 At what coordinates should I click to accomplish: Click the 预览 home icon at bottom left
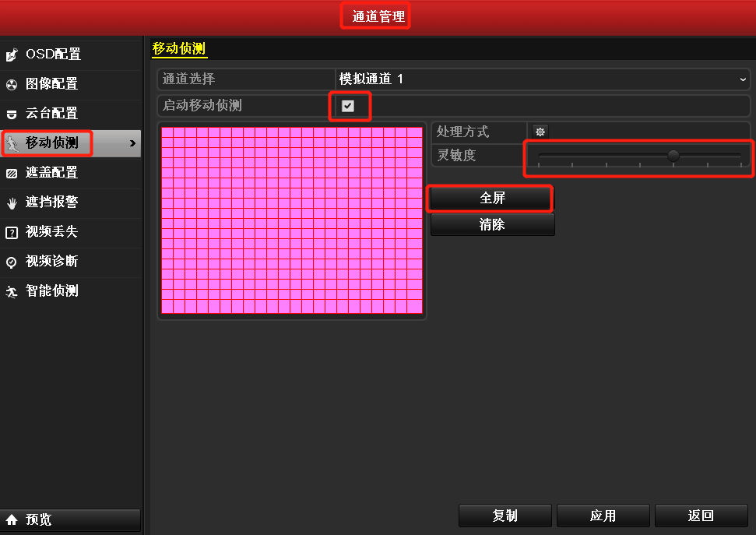coord(11,520)
